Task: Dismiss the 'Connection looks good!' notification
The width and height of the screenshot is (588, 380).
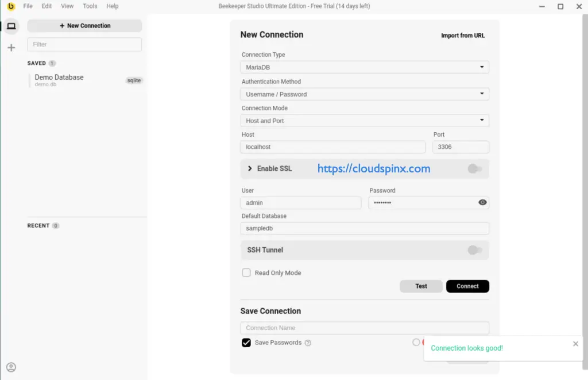Action: (x=575, y=344)
